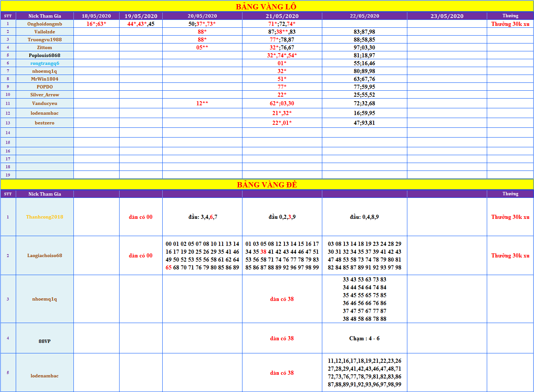Select the Poplouis6868 name cell

click(x=45, y=55)
